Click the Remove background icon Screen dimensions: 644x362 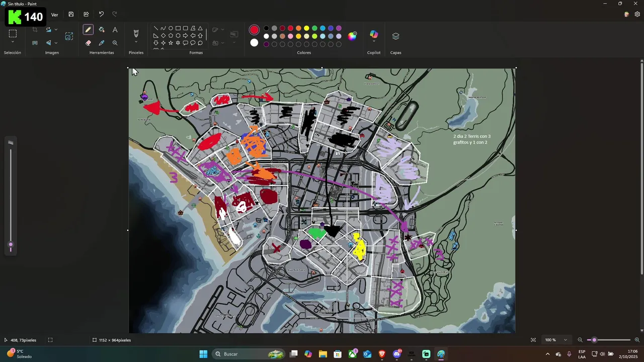[x=35, y=43]
